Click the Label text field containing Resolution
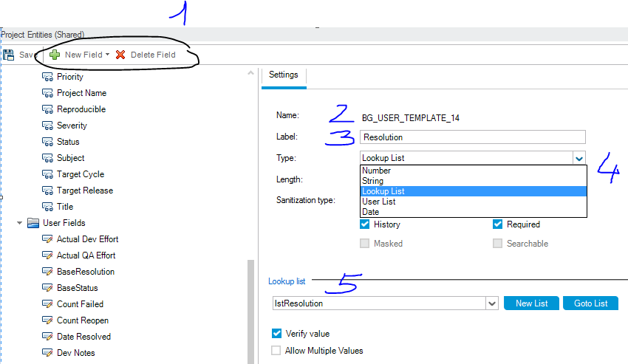This screenshot has width=628, height=364. pos(472,137)
